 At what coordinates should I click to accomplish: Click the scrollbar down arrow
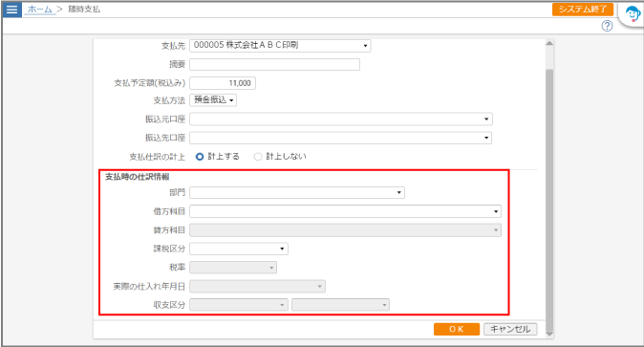pyautogui.click(x=549, y=334)
